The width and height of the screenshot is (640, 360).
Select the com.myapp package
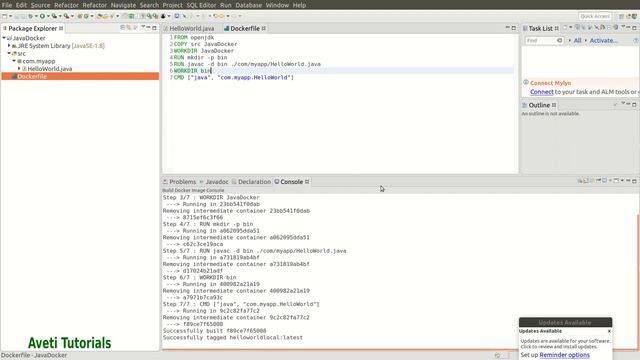(x=38, y=61)
